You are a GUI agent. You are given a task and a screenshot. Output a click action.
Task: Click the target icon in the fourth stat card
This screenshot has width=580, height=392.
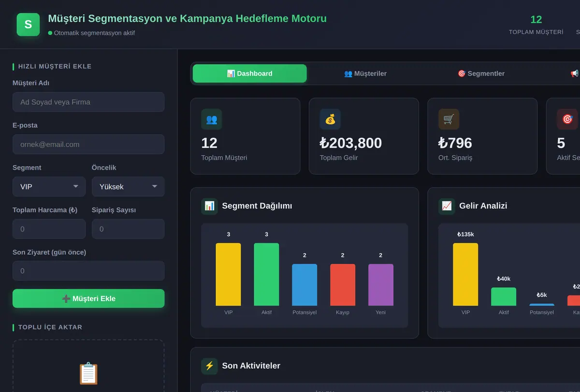567,119
